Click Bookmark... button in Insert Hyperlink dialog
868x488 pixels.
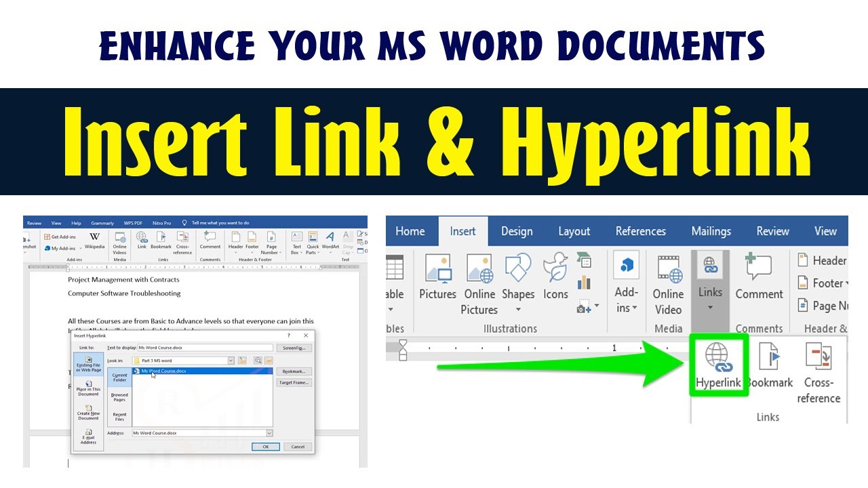coord(294,371)
